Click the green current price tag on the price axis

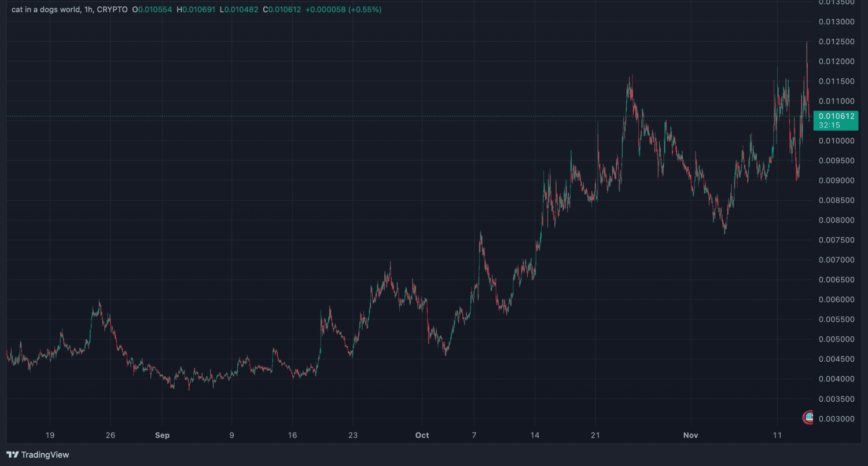pyautogui.click(x=836, y=120)
